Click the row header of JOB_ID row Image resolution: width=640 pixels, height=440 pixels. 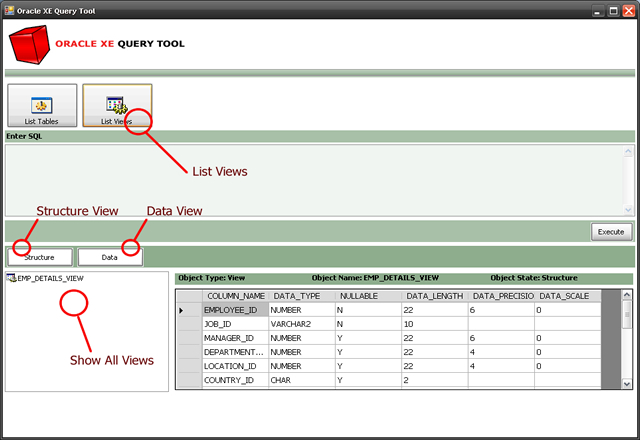189,324
